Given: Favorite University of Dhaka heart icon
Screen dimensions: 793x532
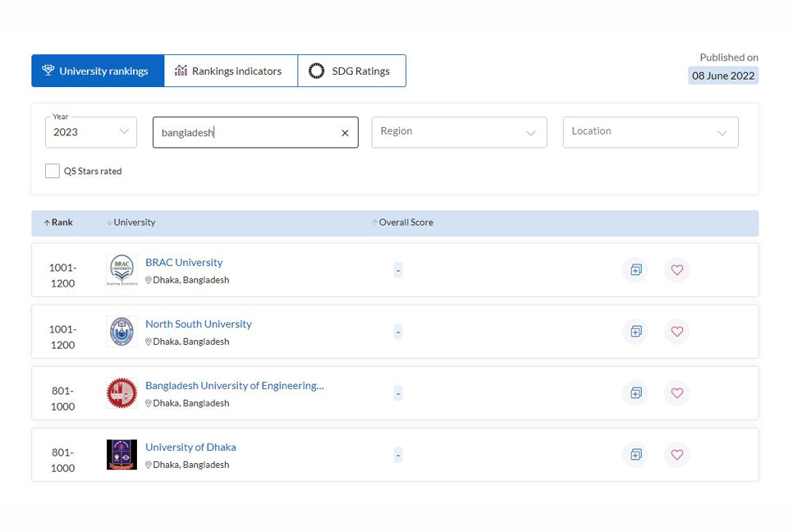Looking at the screenshot, I should [676, 455].
